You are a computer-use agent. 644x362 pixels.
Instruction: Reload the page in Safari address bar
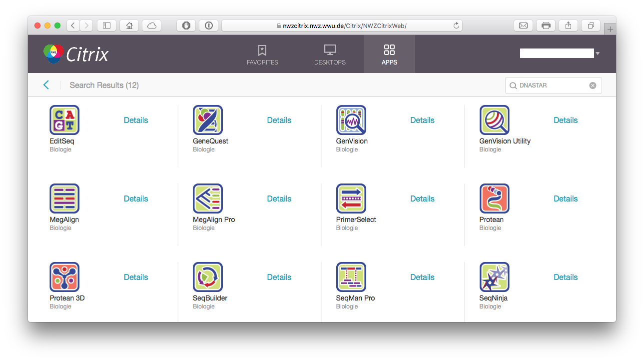[456, 25]
